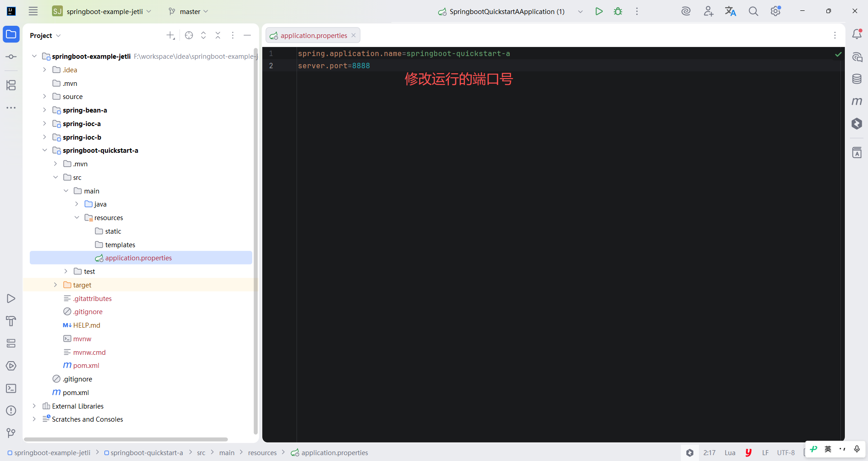Open the Build hammer tool window
The width and height of the screenshot is (868, 461).
coord(11,321)
